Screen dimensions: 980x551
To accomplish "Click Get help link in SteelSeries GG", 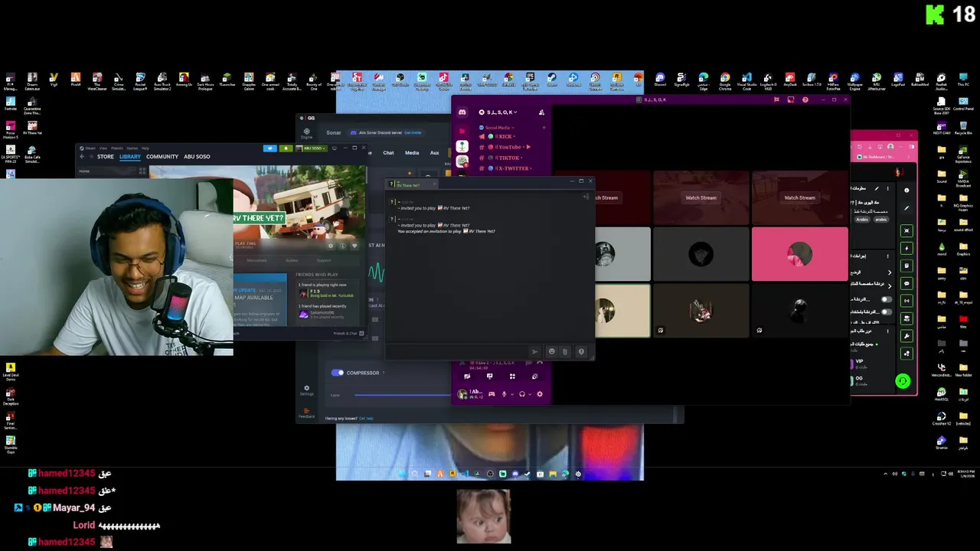I will coord(366,418).
